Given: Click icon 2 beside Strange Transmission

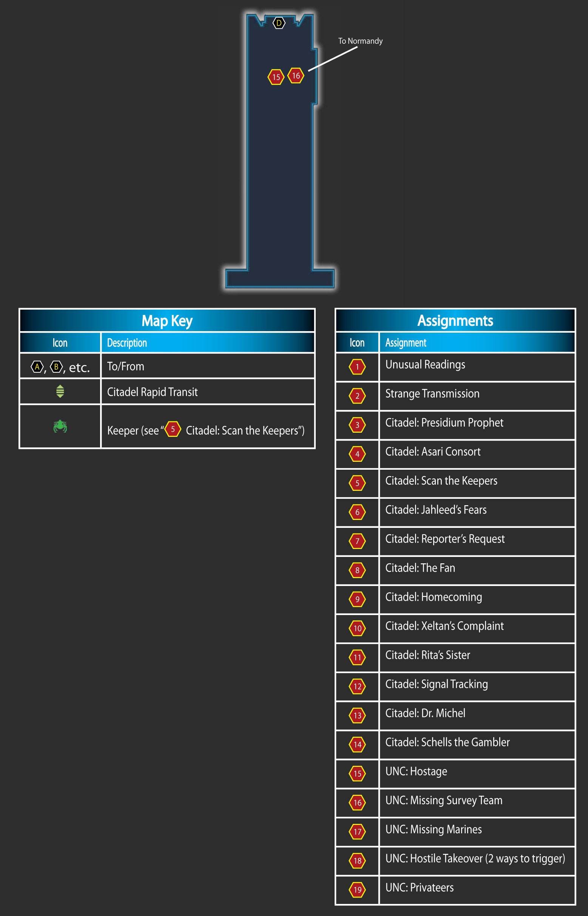Looking at the screenshot, I should coord(357,396).
